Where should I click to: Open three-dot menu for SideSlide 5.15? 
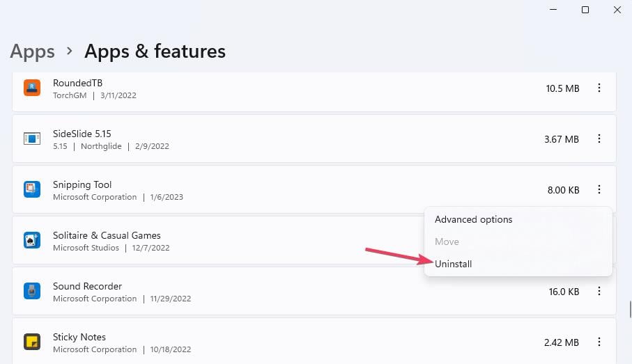tap(599, 139)
